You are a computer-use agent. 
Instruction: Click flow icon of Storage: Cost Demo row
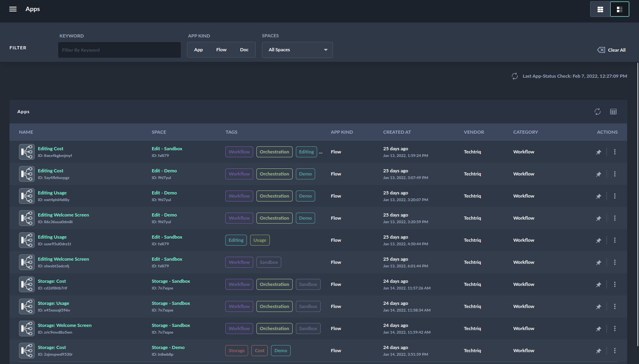tap(27, 351)
